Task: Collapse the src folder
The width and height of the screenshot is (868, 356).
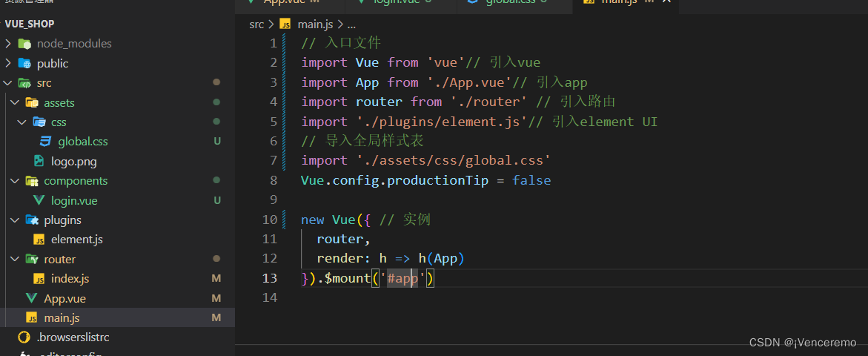Action: coord(8,83)
